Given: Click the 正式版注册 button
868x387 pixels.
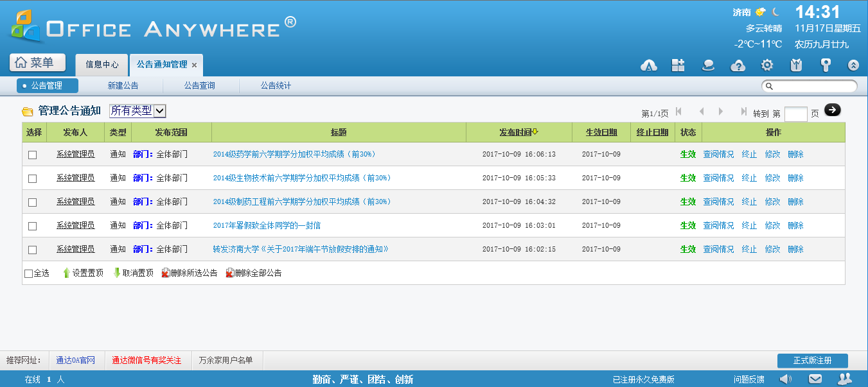Looking at the screenshot, I should [x=812, y=361].
